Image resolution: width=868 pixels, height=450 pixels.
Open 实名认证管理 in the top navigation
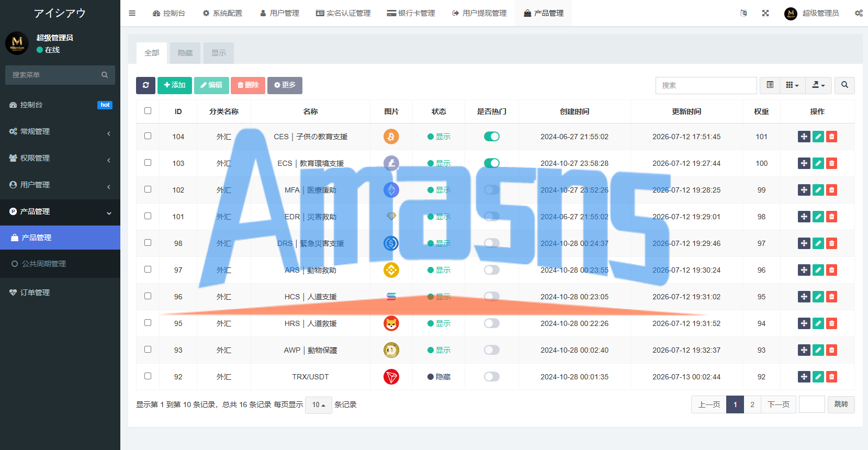point(343,13)
